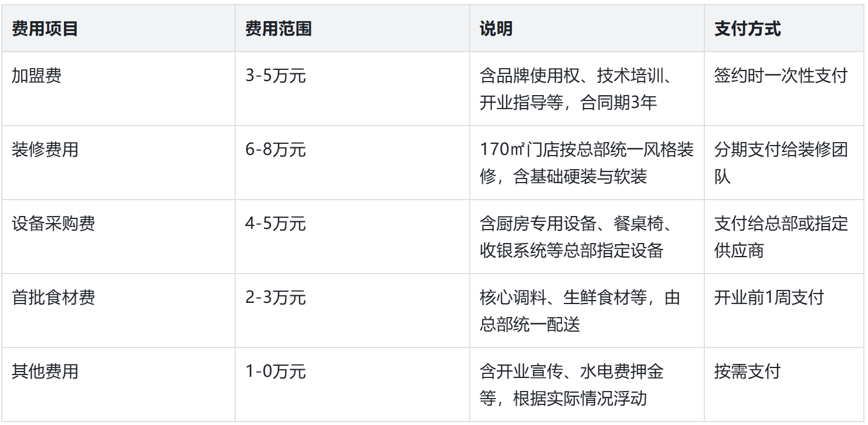The width and height of the screenshot is (868, 425).
Task: Select the 加盟费 row label cell
Action: pos(36,76)
